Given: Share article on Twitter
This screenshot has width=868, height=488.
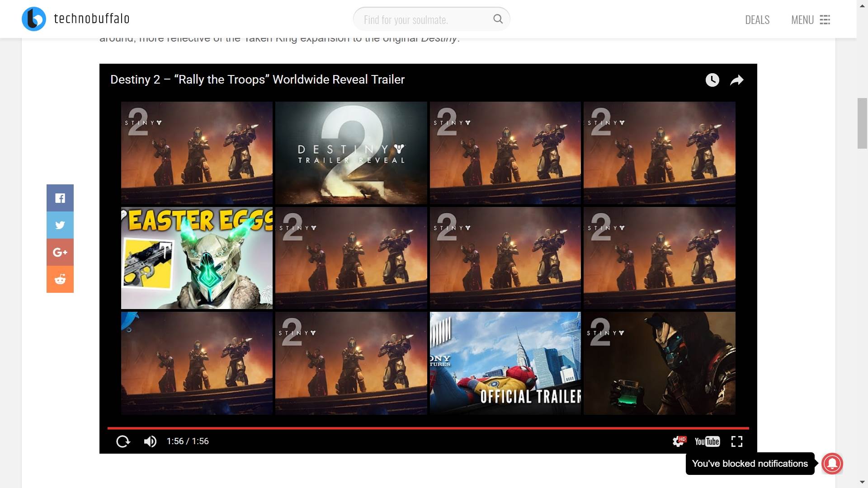Looking at the screenshot, I should 60,225.
